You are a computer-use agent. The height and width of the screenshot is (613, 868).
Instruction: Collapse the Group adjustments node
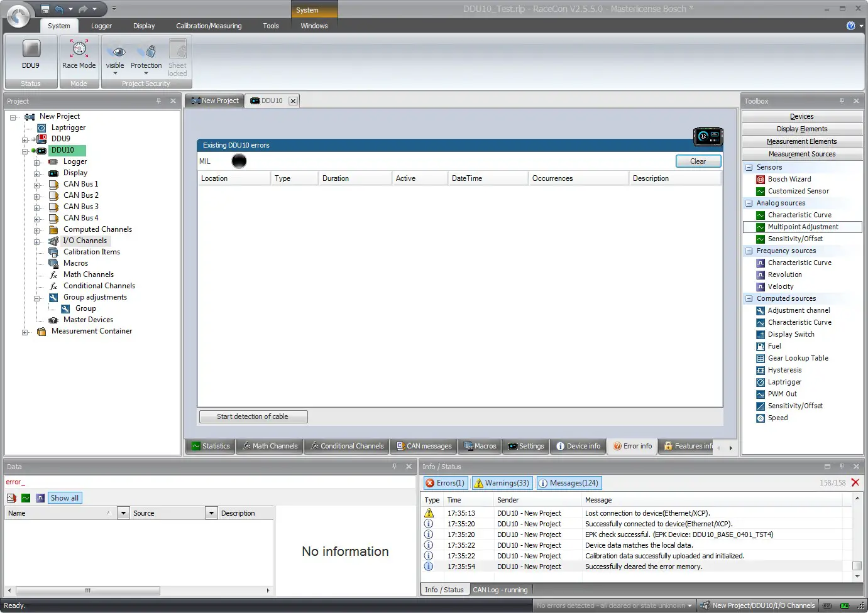[37, 298]
